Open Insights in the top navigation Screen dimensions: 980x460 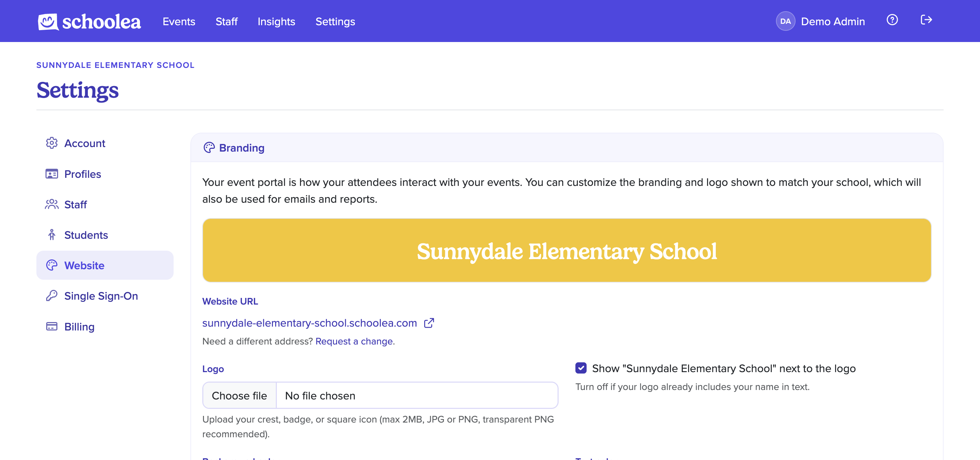[276, 21]
